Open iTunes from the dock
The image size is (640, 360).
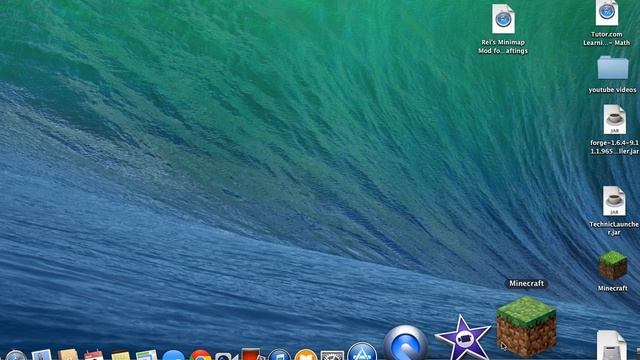tap(279, 355)
